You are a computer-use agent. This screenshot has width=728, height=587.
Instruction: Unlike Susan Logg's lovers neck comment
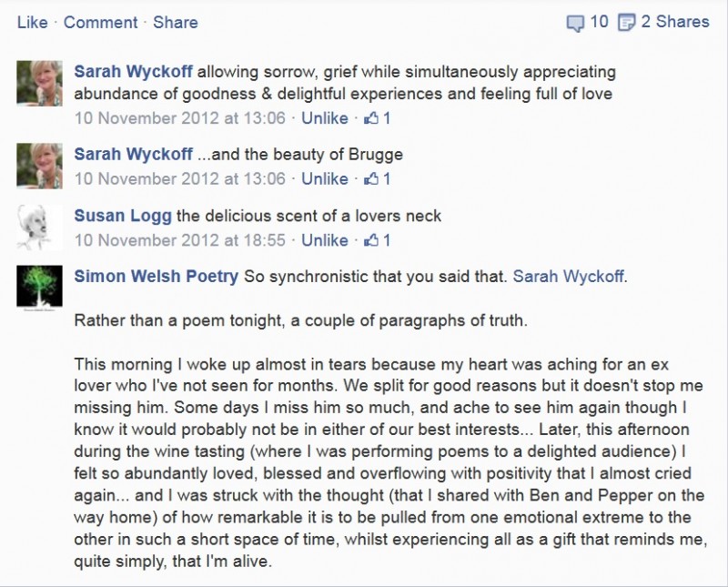click(325, 240)
